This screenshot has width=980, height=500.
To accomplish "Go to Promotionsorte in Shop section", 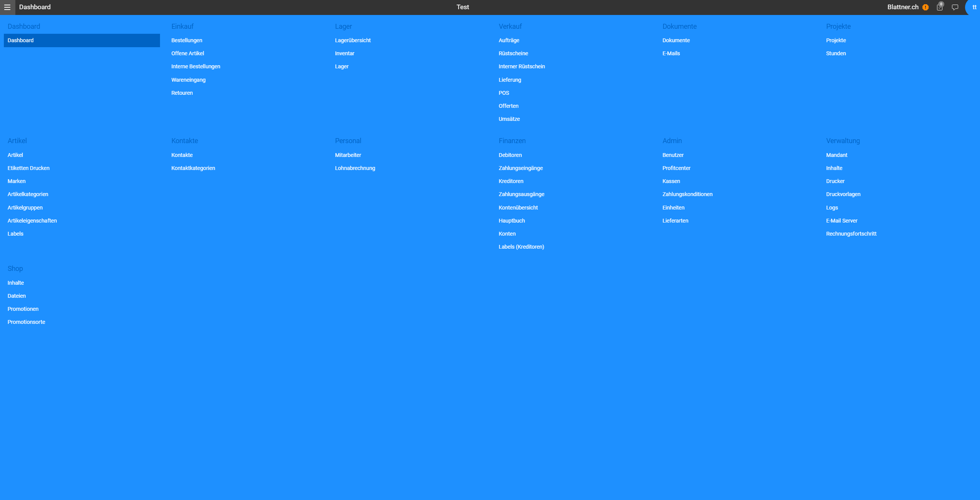I will 26,322.
